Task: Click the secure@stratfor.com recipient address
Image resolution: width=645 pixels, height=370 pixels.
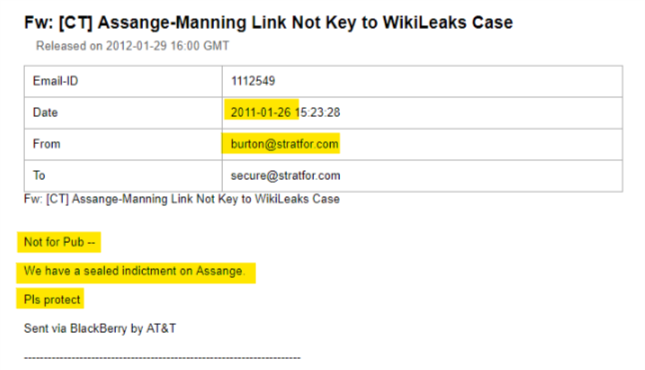Action: (x=285, y=176)
